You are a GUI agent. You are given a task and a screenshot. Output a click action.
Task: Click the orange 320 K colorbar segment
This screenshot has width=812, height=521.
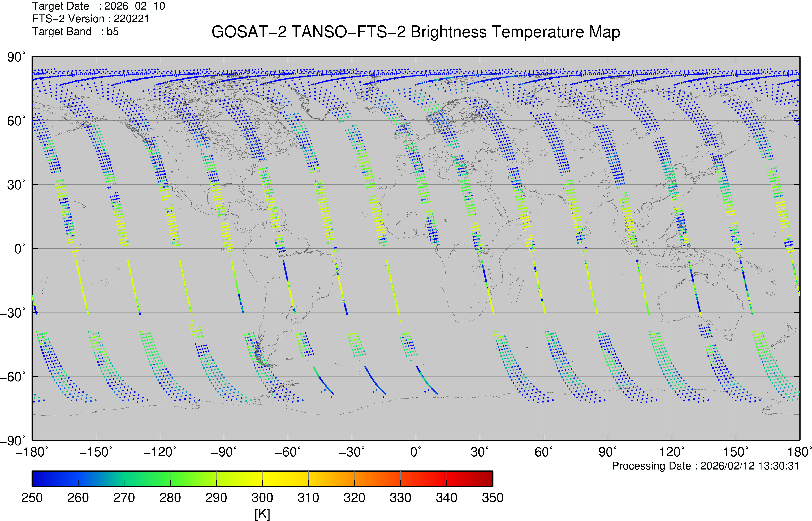(x=354, y=478)
